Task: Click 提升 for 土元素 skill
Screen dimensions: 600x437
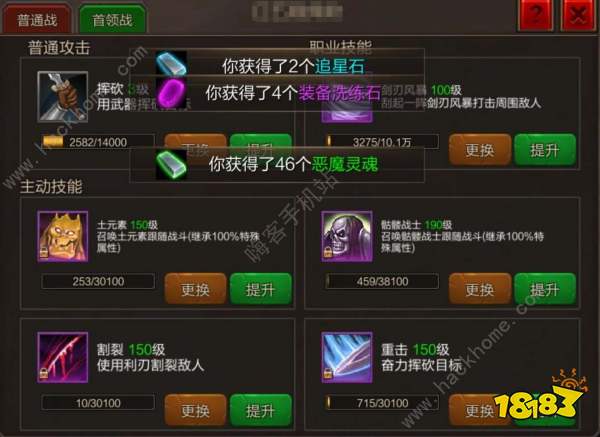Action: (x=261, y=289)
